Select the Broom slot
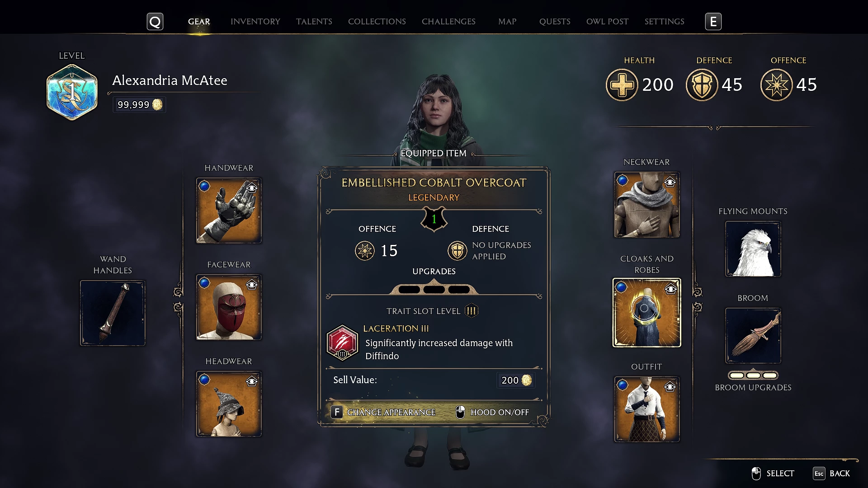This screenshot has height=488, width=868. [753, 336]
